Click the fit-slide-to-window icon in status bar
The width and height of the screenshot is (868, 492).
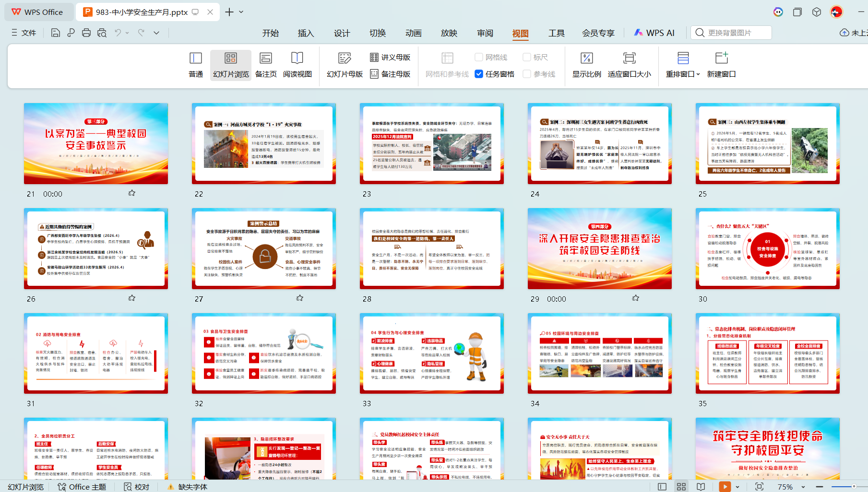pyautogui.click(x=759, y=487)
